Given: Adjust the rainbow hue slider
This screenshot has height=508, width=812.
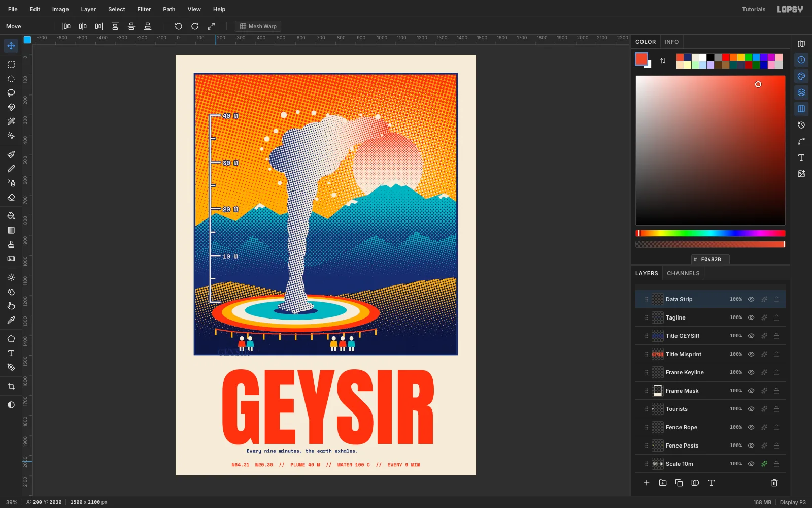Looking at the screenshot, I should click(x=710, y=233).
